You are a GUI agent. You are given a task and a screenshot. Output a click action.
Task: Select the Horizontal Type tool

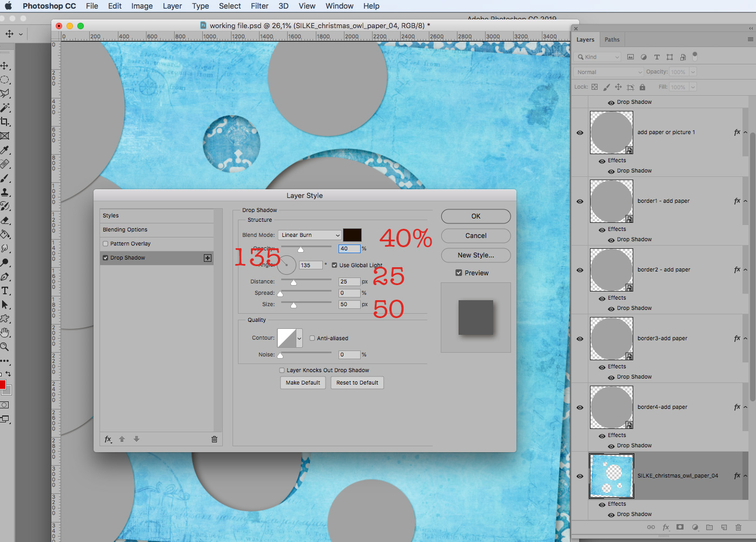pyautogui.click(x=5, y=290)
